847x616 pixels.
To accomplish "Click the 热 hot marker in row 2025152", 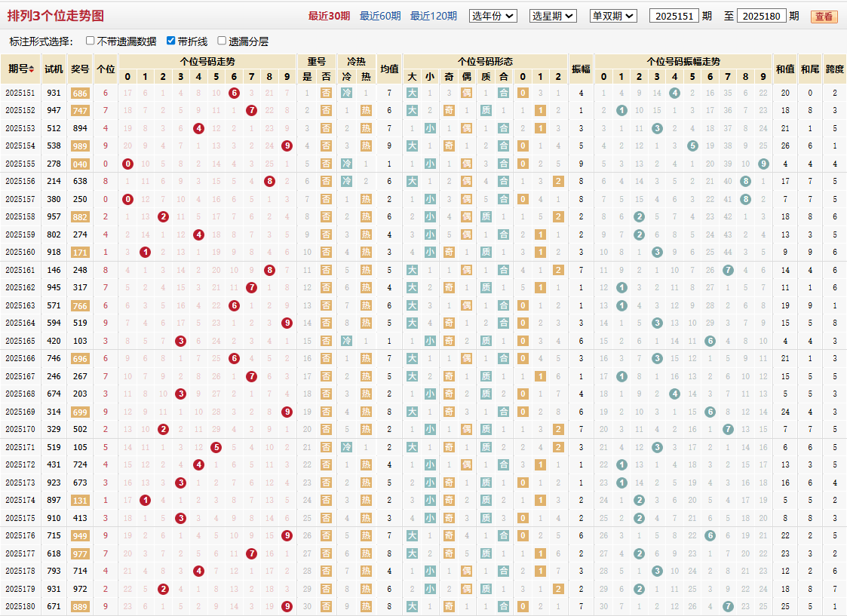I will pos(366,110).
